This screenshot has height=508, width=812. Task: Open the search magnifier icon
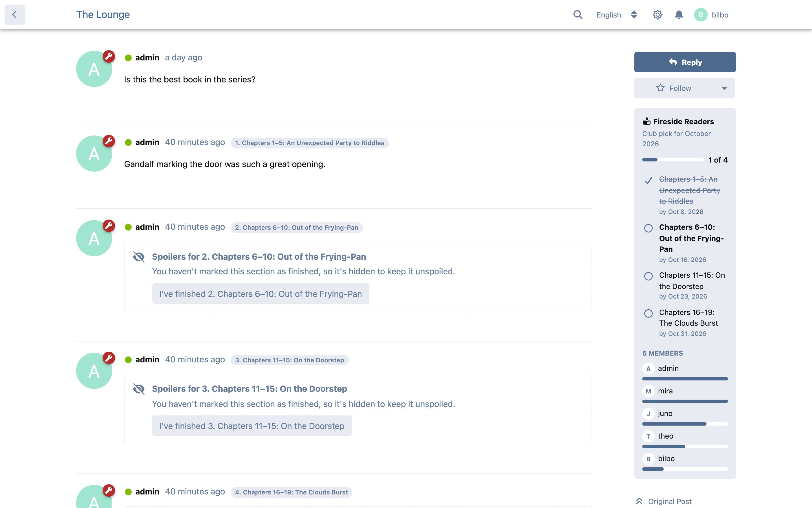[x=577, y=15]
